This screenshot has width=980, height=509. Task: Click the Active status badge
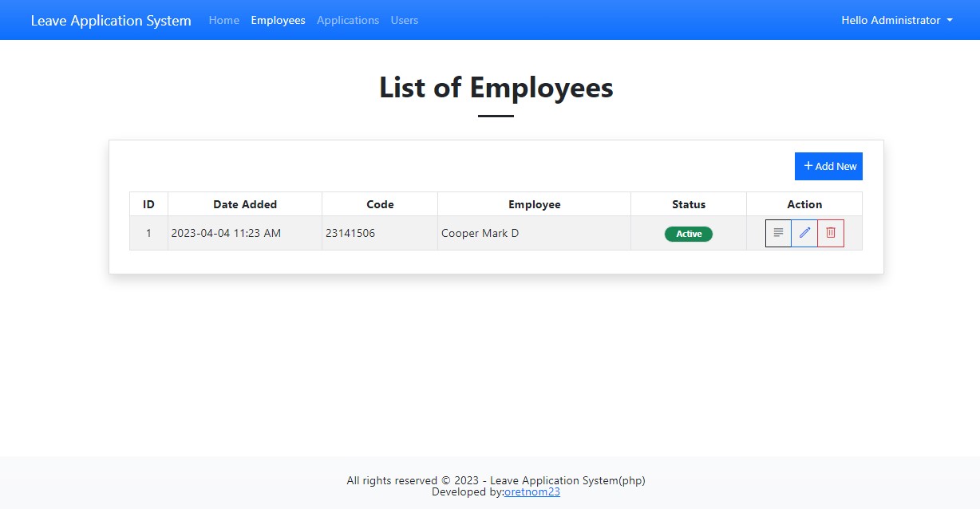[689, 234]
